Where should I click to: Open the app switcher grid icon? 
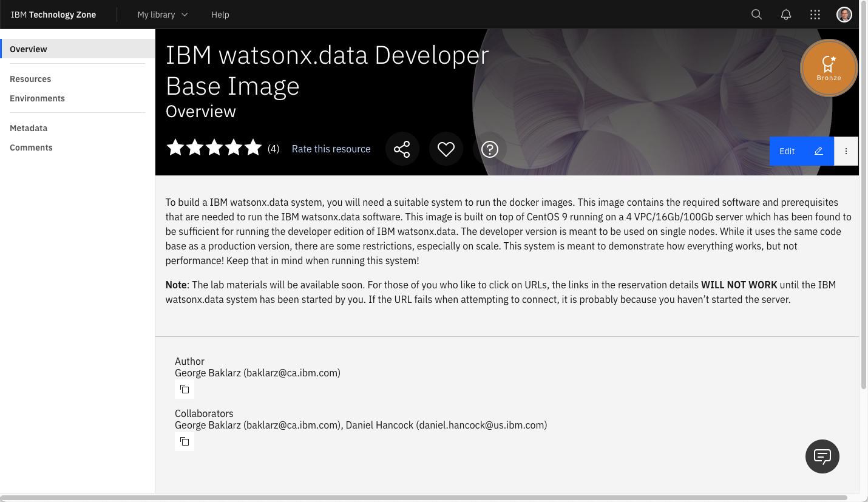(815, 15)
